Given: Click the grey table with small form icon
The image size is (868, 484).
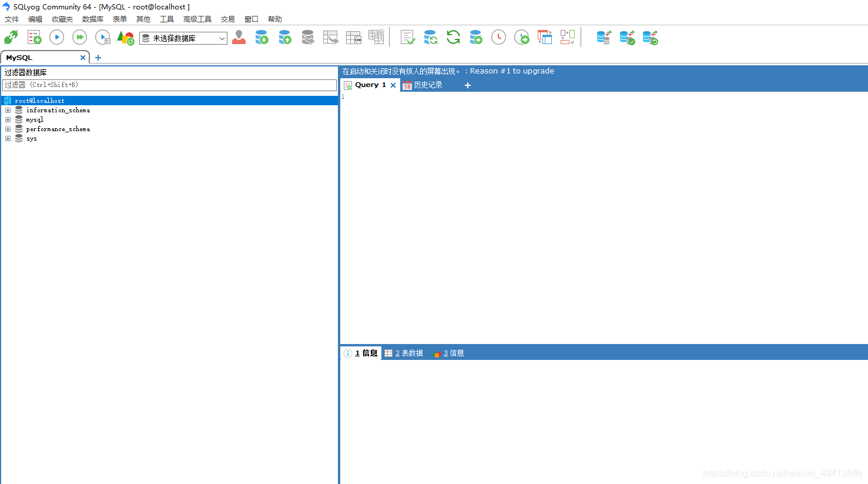Looking at the screenshot, I should point(354,38).
